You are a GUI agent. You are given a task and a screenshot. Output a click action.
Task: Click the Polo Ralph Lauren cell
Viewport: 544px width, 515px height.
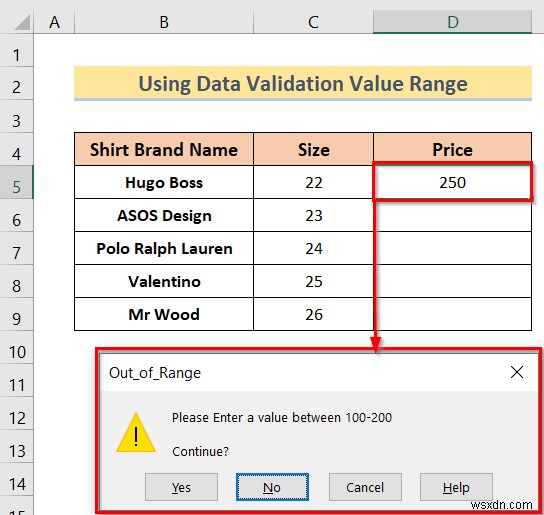pos(164,248)
